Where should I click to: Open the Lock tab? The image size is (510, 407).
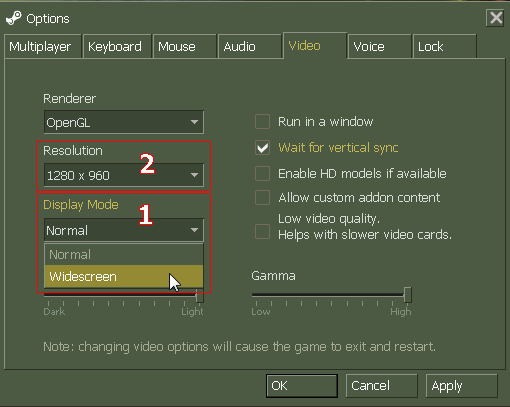coord(445,46)
